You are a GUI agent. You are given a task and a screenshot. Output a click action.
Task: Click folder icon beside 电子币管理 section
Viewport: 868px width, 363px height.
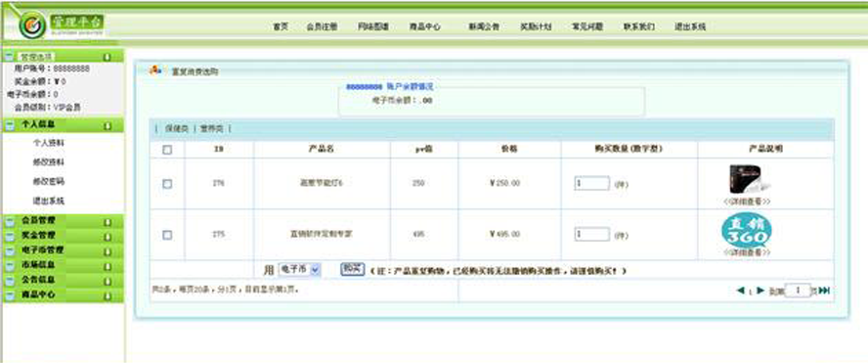pos(10,250)
